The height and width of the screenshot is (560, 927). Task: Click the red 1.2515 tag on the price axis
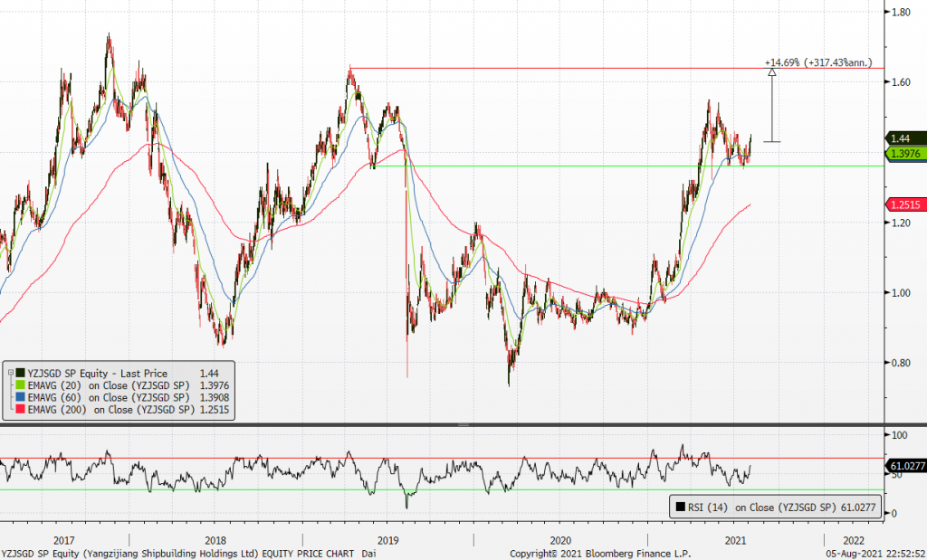[x=905, y=204]
